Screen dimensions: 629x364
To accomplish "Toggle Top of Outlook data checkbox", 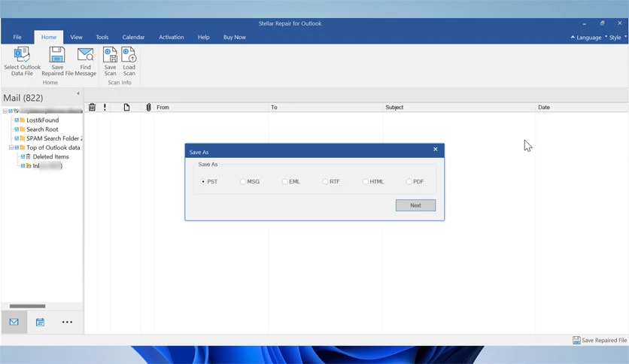I will point(17,147).
